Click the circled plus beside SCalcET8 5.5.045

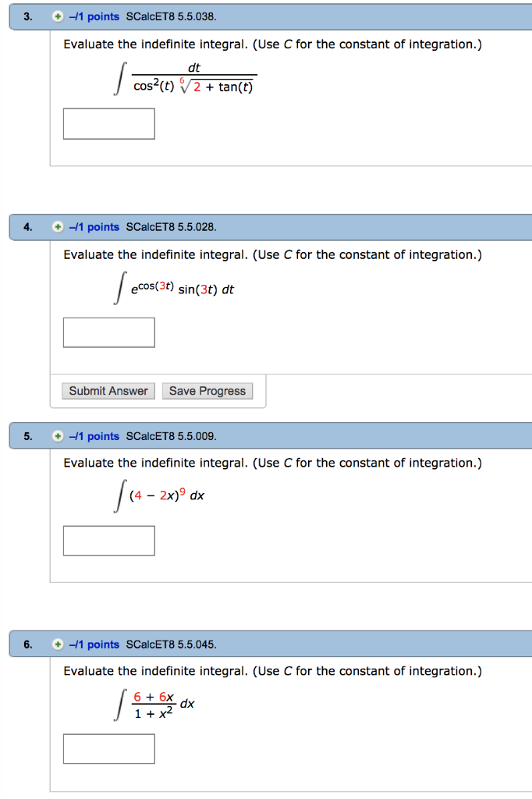click(x=57, y=644)
